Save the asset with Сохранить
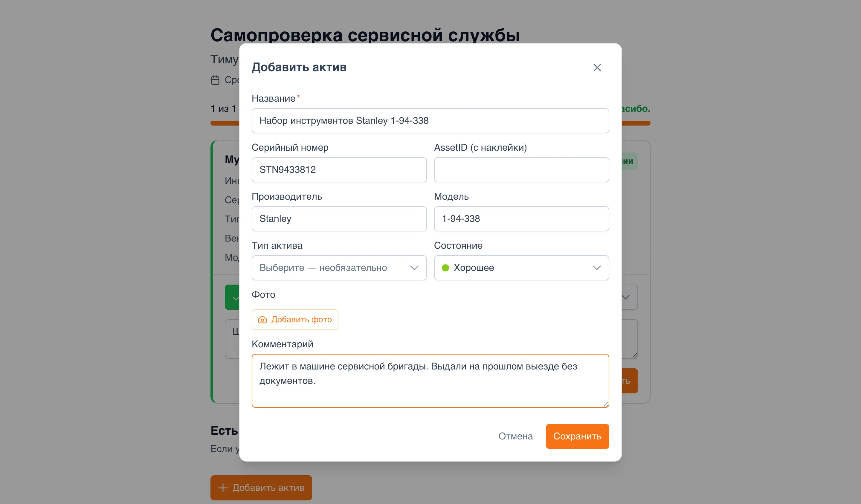The width and height of the screenshot is (861, 504). [x=577, y=436]
